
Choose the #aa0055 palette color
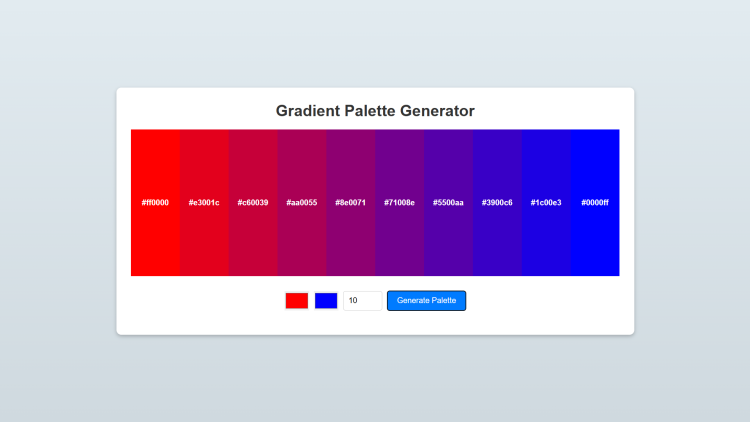302,202
